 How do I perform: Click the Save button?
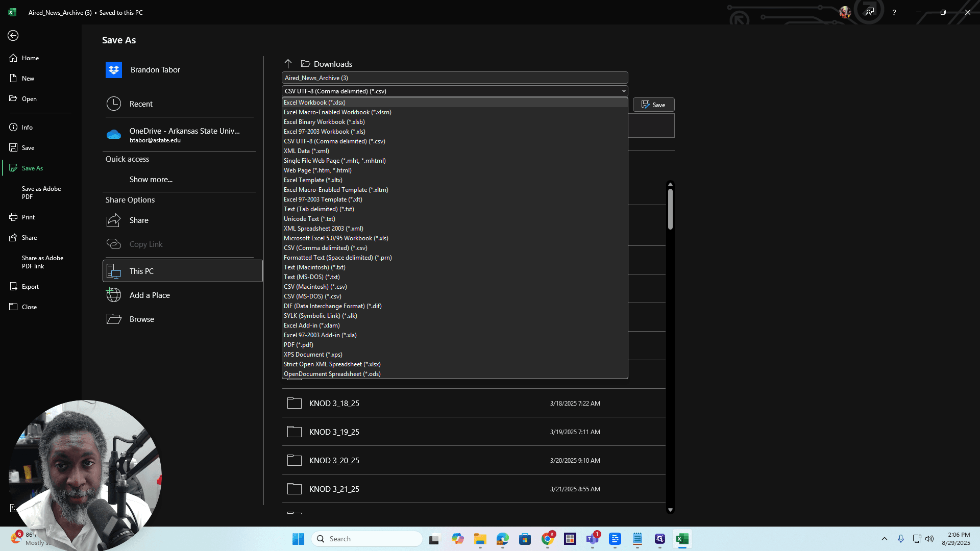pos(653,105)
